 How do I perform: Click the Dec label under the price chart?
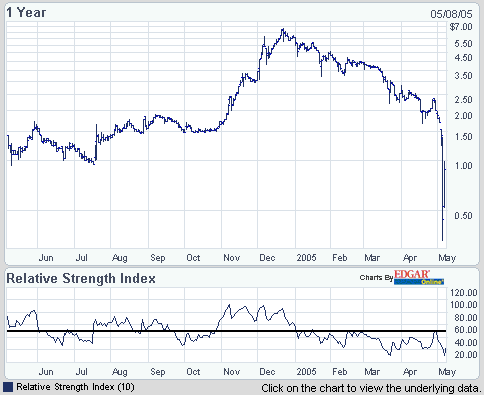(267, 258)
